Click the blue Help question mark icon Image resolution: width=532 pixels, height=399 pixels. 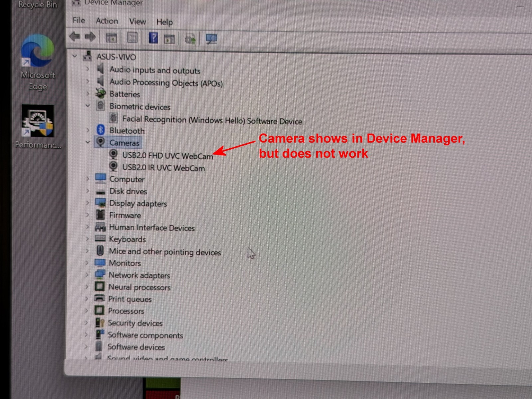tap(153, 38)
